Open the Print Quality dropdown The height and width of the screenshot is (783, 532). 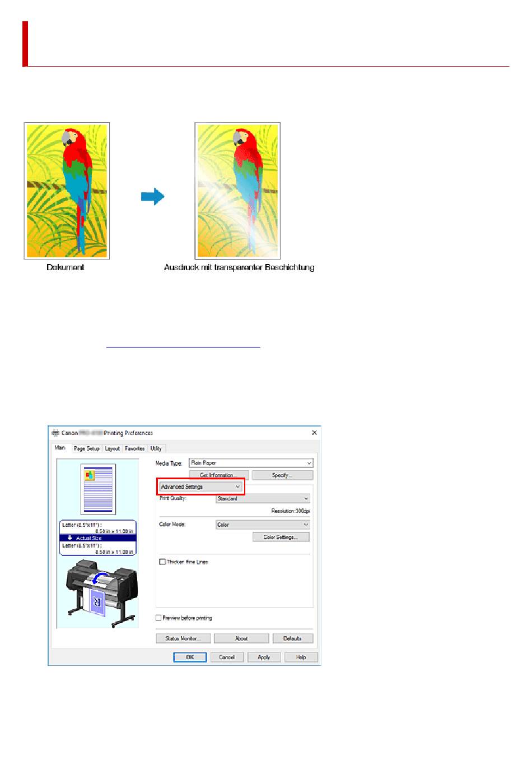tap(263, 498)
